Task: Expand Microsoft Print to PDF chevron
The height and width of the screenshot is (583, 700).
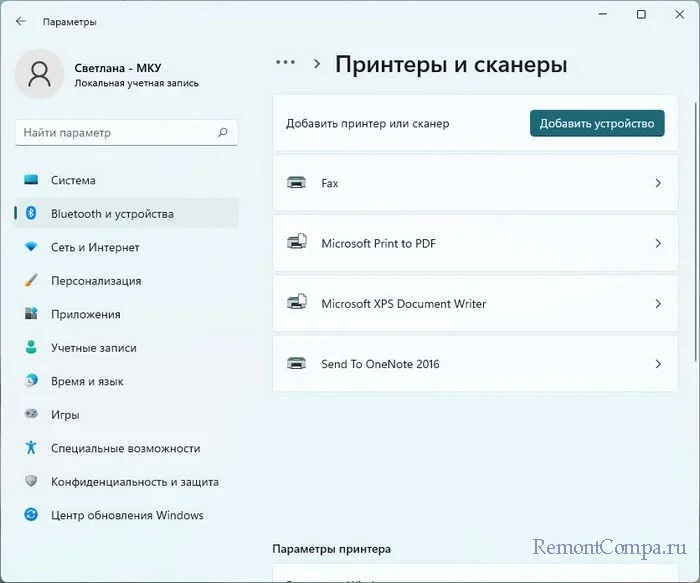Action: click(x=658, y=243)
